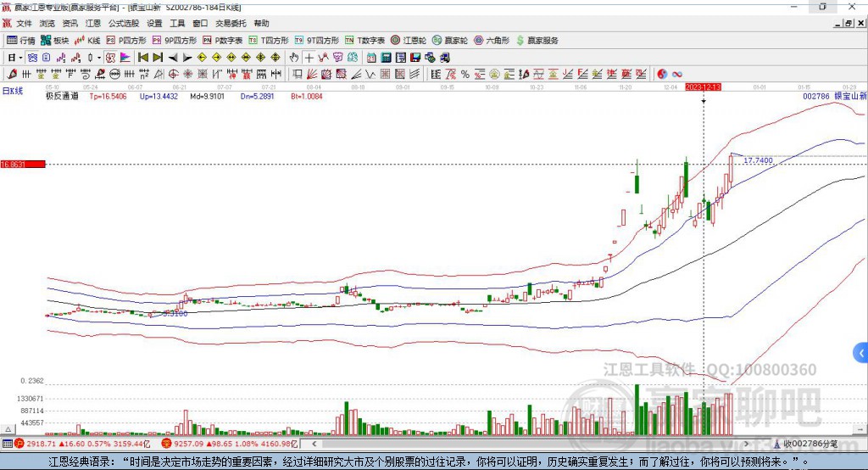
Task: Click the first yellow diamond arrow icon
Action: (202, 58)
